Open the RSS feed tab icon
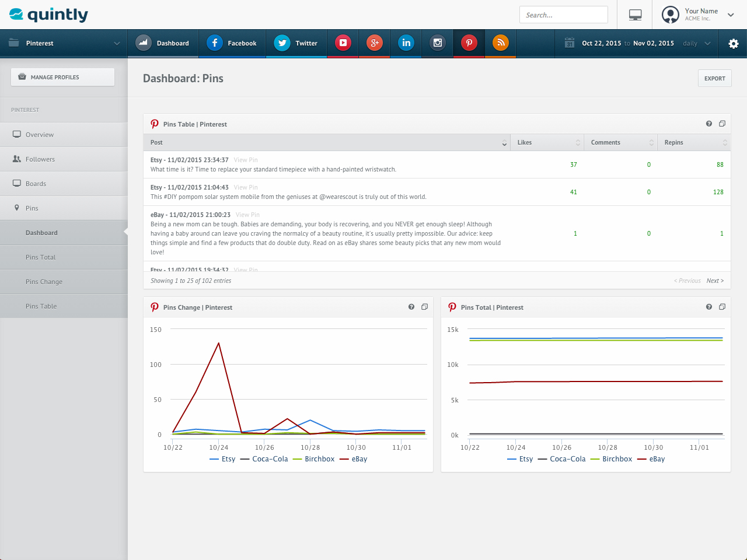The image size is (747, 560). (501, 43)
